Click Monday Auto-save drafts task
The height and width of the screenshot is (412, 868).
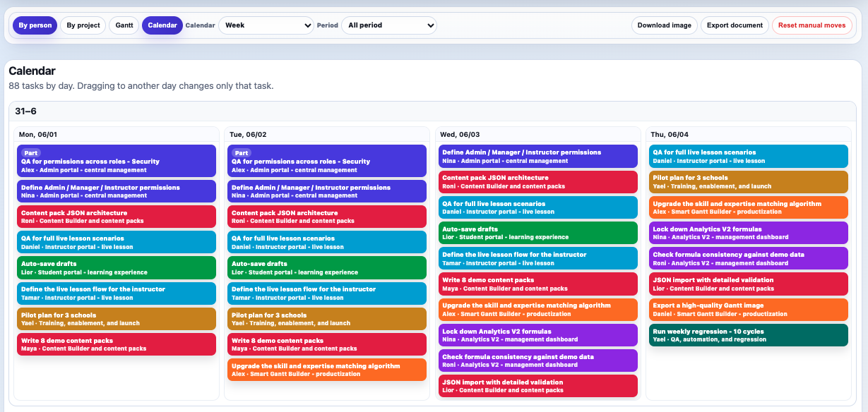point(117,267)
